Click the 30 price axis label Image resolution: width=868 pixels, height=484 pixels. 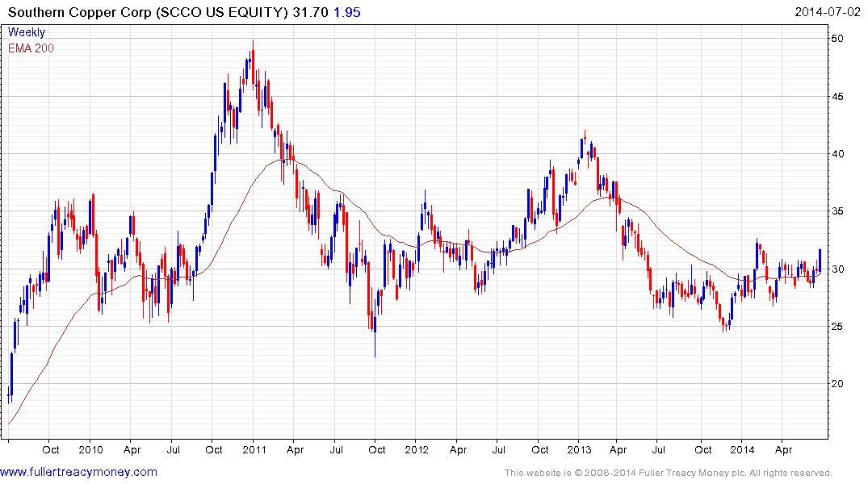837,269
